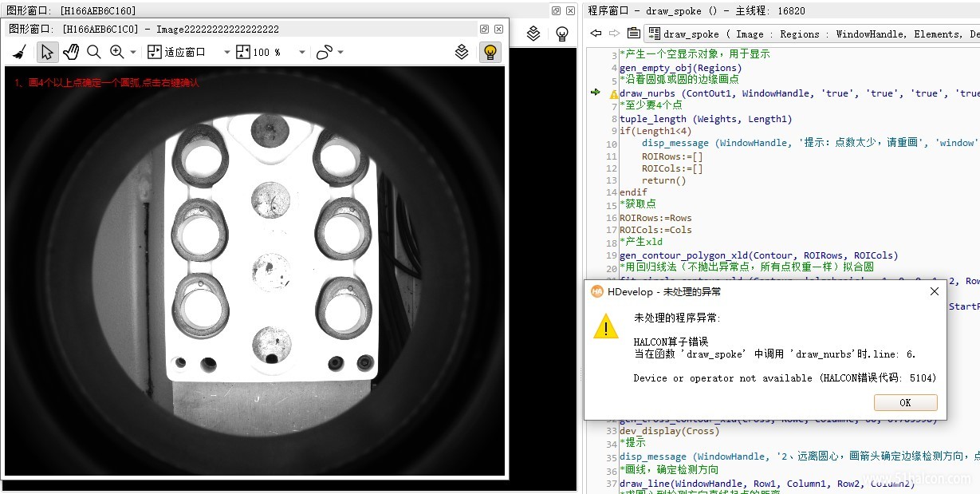Select the arrow pointer tool
The width and height of the screenshot is (980, 494).
47,52
